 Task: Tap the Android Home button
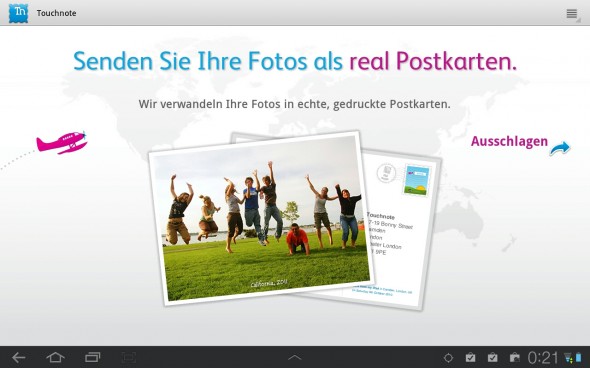coord(55,357)
